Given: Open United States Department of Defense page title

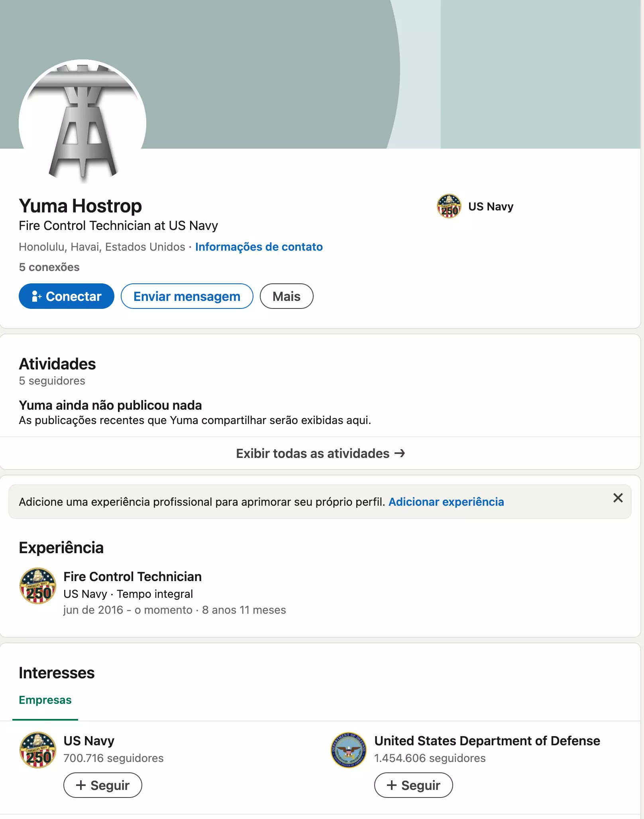Looking at the screenshot, I should [487, 740].
